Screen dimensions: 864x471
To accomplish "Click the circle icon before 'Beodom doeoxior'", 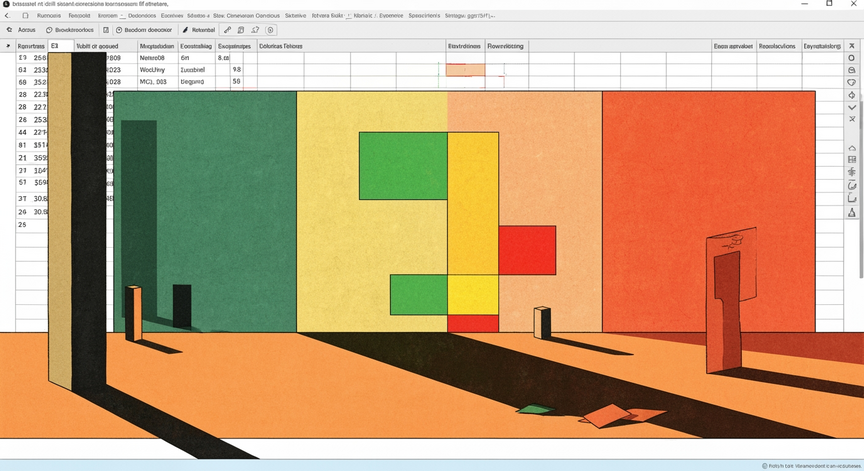I will click(x=119, y=30).
